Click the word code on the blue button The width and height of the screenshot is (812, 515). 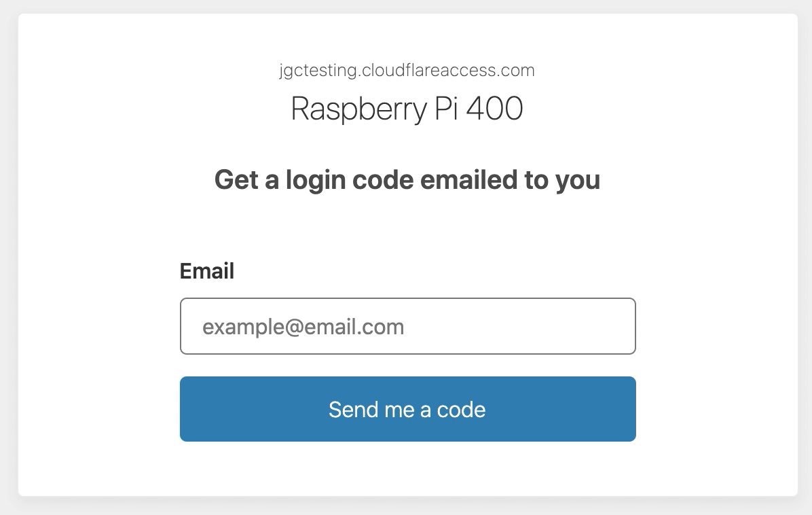coord(461,410)
